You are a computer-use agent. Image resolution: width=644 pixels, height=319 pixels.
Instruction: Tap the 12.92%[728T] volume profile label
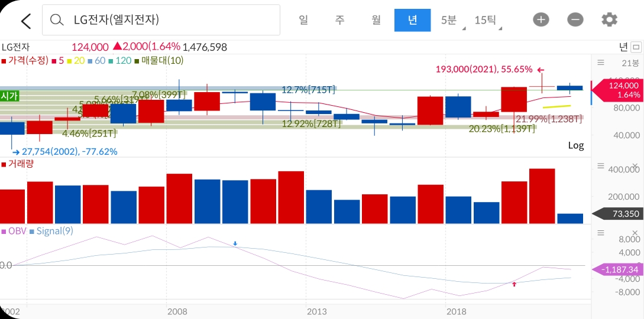click(311, 123)
